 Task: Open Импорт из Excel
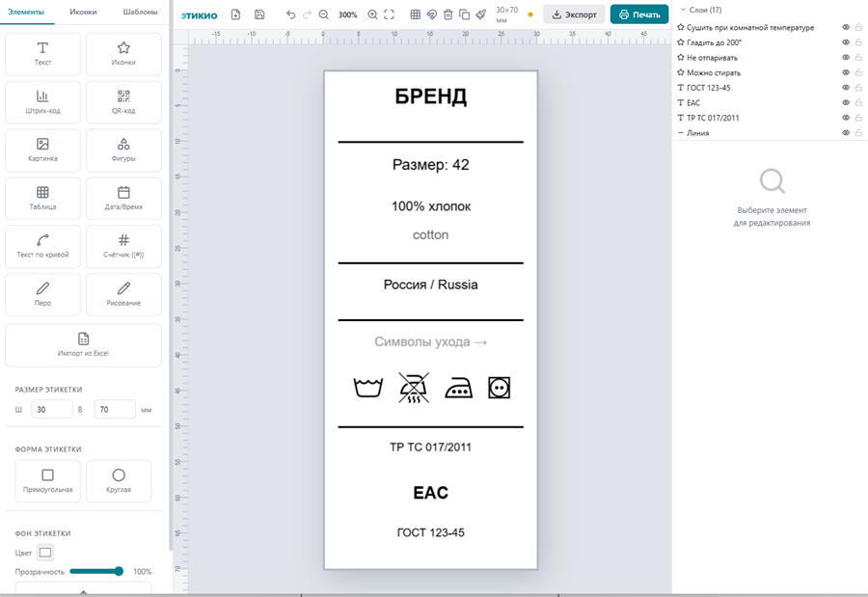point(83,345)
